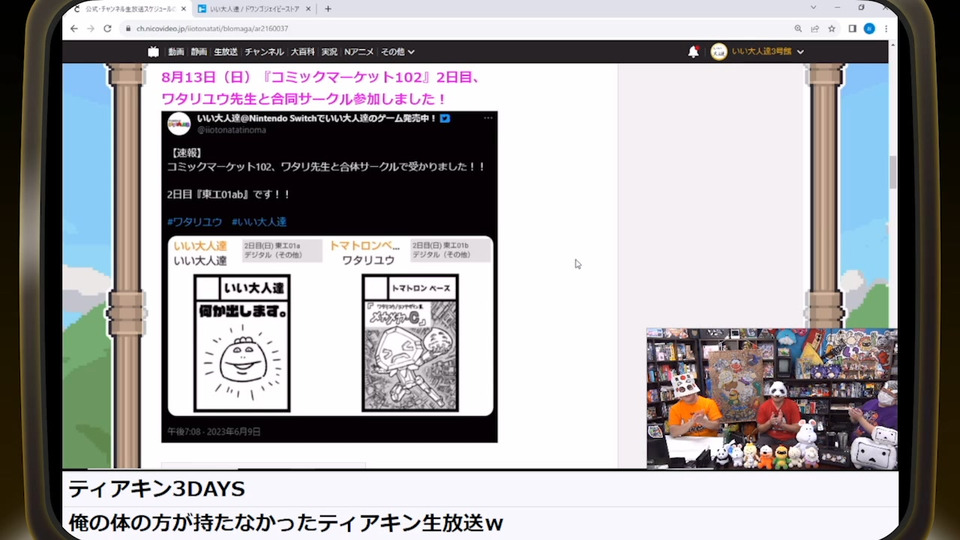Click the page vertical scrollbar thumb
Image resolution: width=960 pixels, height=540 pixels.
(893, 172)
